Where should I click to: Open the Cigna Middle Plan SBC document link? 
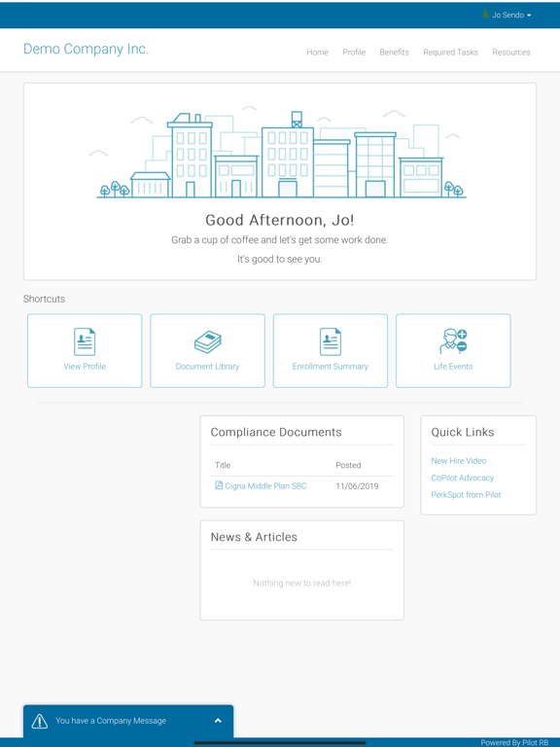(x=265, y=486)
